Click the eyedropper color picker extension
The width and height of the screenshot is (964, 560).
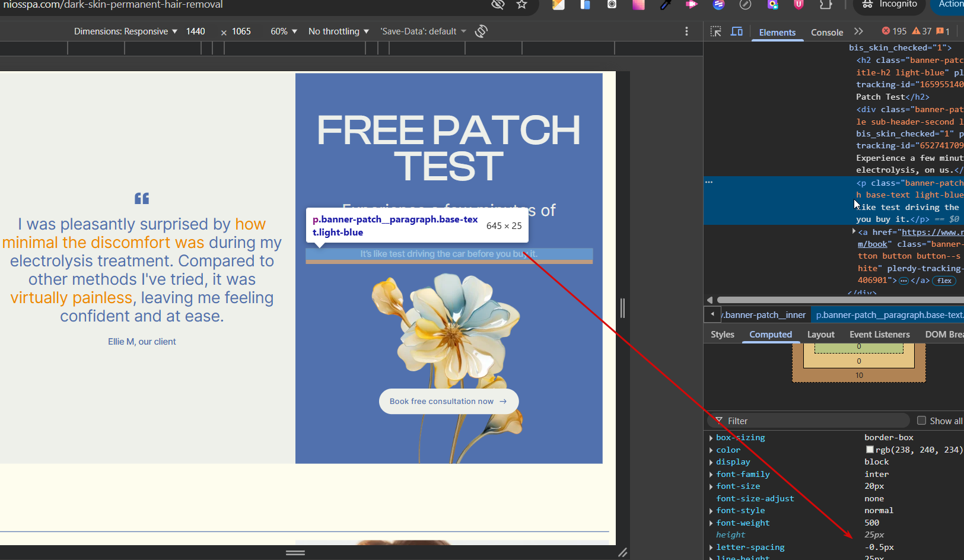coord(666,5)
